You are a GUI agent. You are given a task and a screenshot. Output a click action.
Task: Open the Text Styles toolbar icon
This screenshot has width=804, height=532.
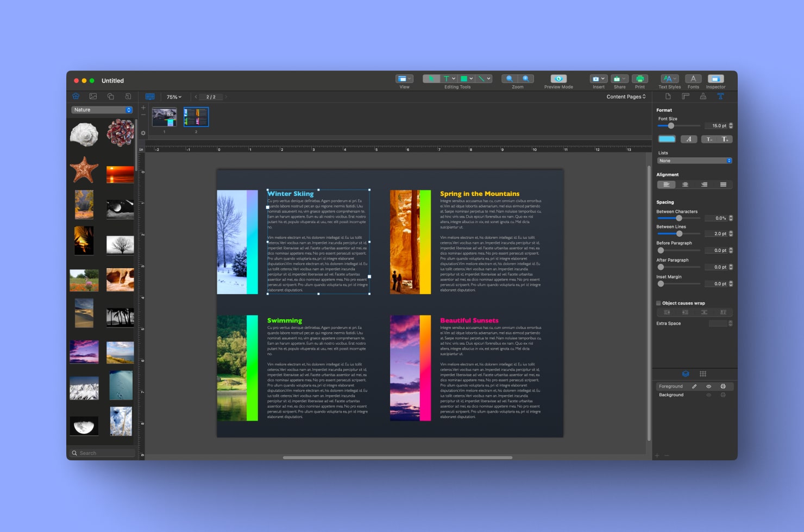coord(668,79)
